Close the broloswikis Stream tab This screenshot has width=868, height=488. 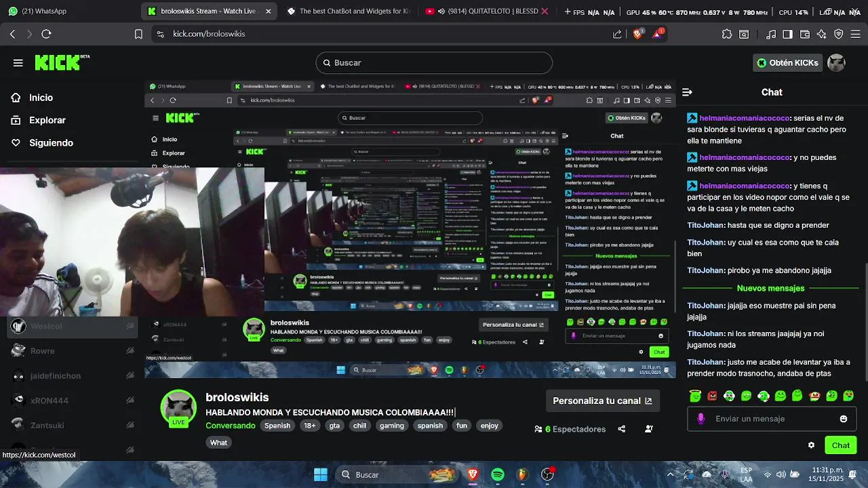point(269,12)
